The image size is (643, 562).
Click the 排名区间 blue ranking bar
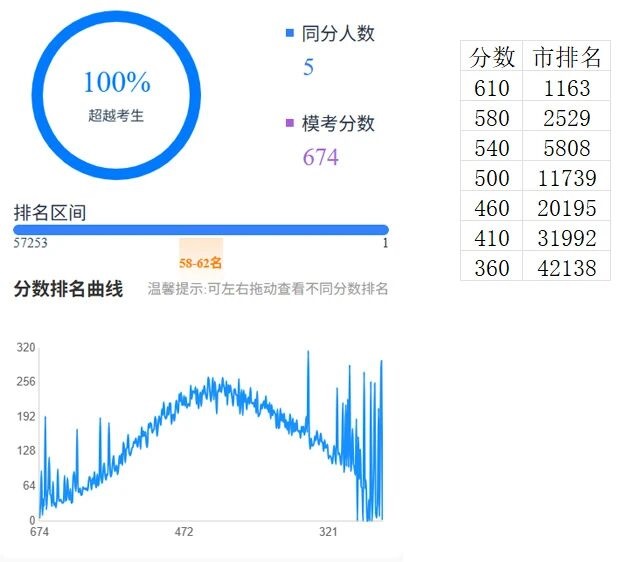pos(200,230)
